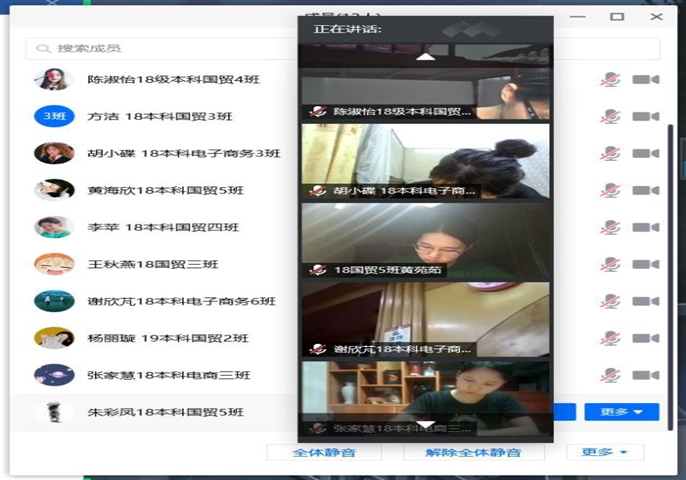Select 陈淑怡 video thumbnail in speaker panel
This screenshot has height=480, width=686.
(x=425, y=94)
